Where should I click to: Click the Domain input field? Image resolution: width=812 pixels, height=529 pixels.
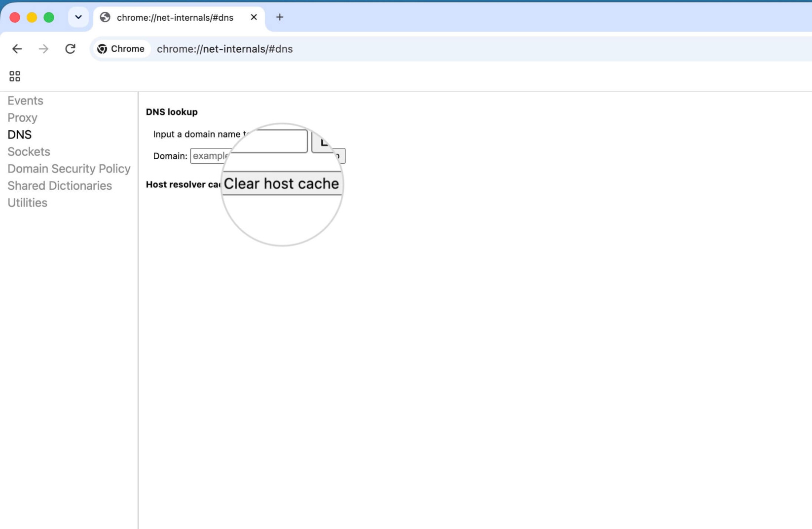pos(249,156)
